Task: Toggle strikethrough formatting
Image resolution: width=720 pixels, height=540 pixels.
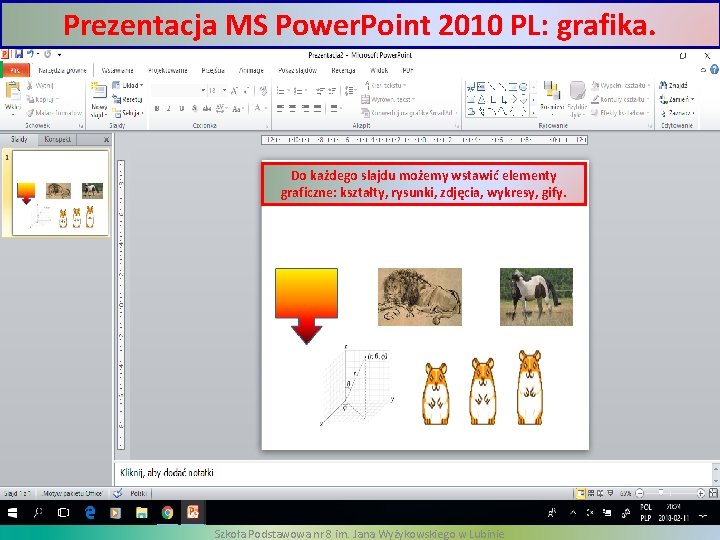Action: (x=207, y=108)
